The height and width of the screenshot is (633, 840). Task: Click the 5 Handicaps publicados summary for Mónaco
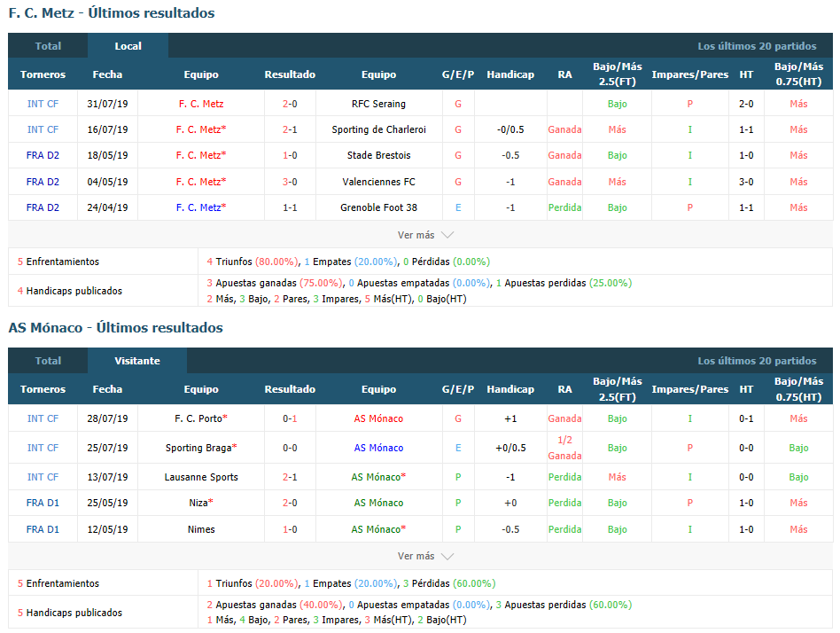(x=70, y=612)
